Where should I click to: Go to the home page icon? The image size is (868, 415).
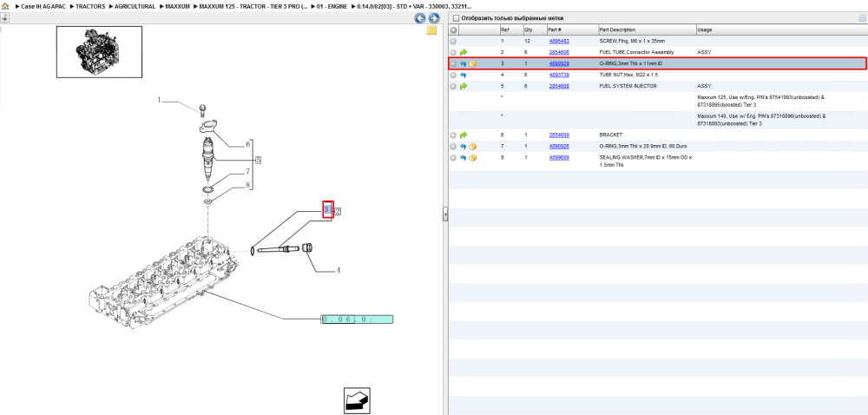point(5,6)
